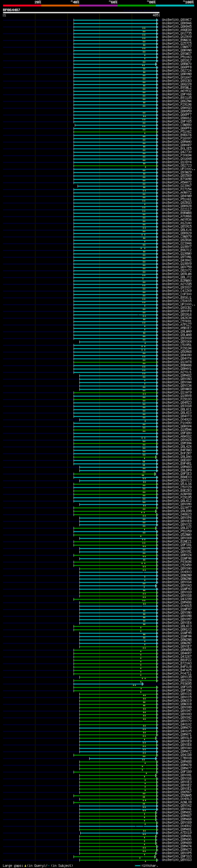
Task: Open hit UniRef100_Q8S917
Action: pos(176,60)
